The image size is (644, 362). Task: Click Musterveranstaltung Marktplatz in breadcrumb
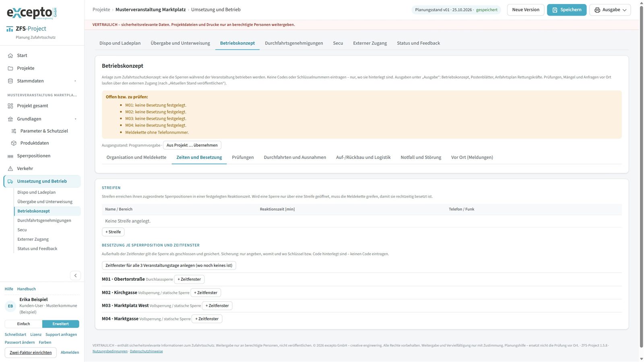click(151, 10)
